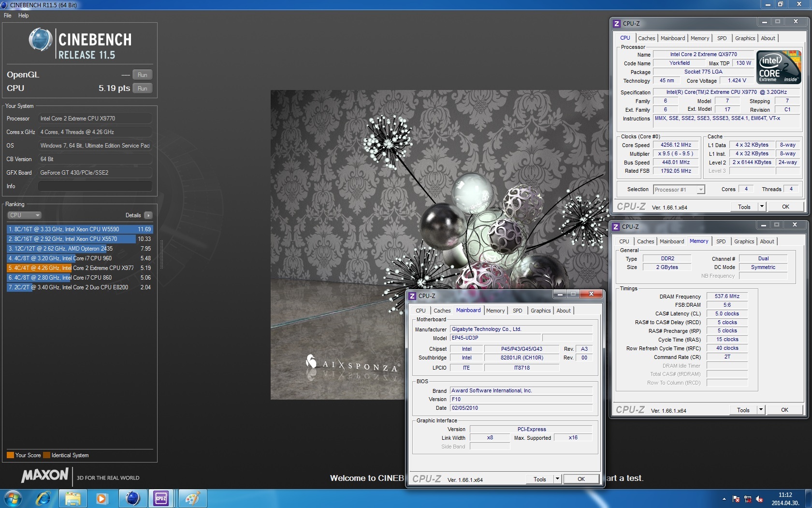
Task: Click OK in Memory CPU-Z window
Action: coord(784,410)
